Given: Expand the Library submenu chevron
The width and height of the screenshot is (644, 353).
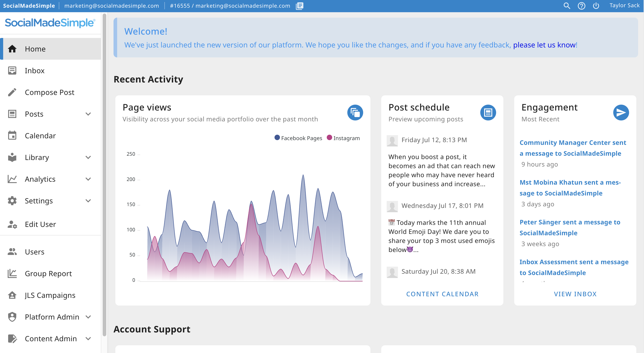Looking at the screenshot, I should pyautogui.click(x=88, y=157).
